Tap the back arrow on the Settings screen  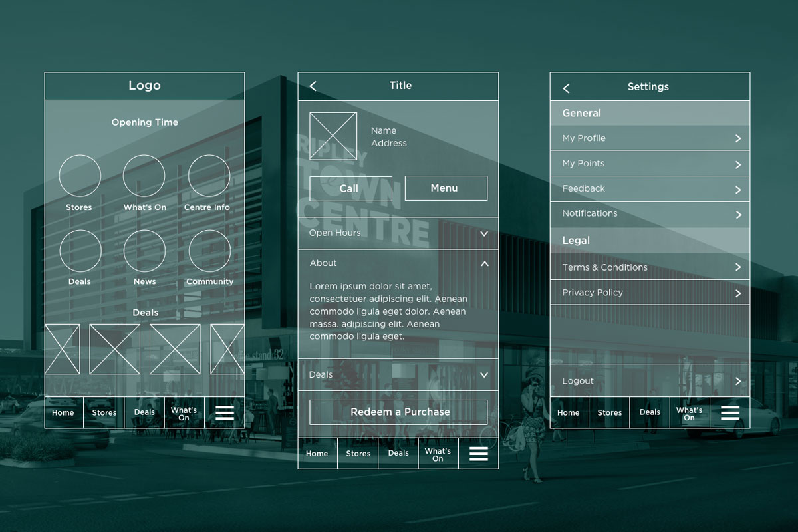pos(566,88)
